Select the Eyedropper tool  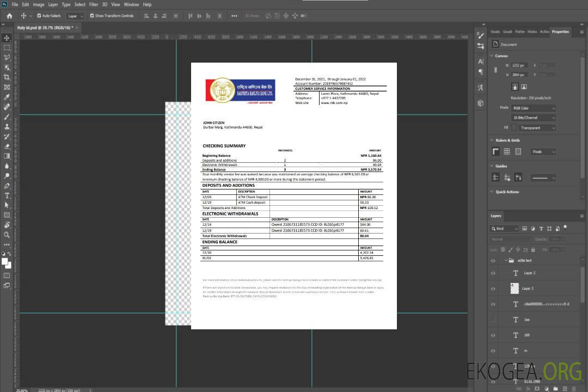pos(7,97)
